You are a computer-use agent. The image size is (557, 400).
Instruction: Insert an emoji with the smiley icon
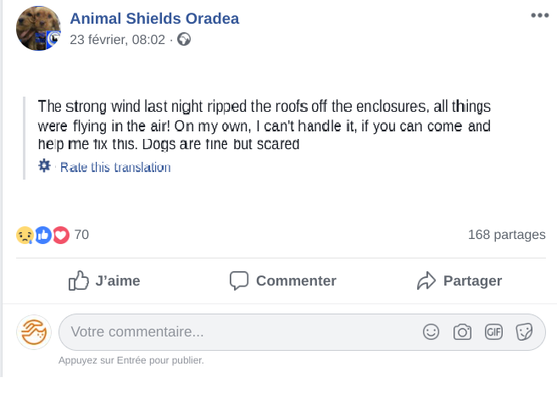(x=431, y=332)
